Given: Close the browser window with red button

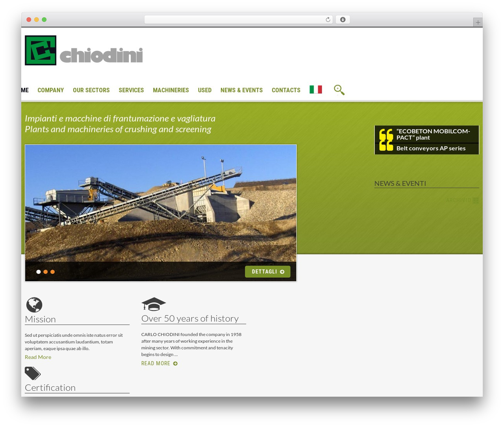Looking at the screenshot, I should [x=29, y=20].
